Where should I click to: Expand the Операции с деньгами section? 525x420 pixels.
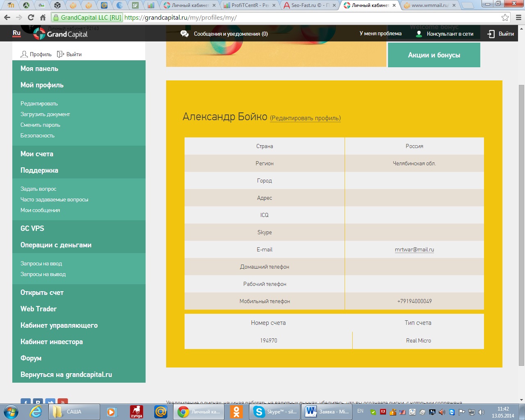pyautogui.click(x=56, y=245)
